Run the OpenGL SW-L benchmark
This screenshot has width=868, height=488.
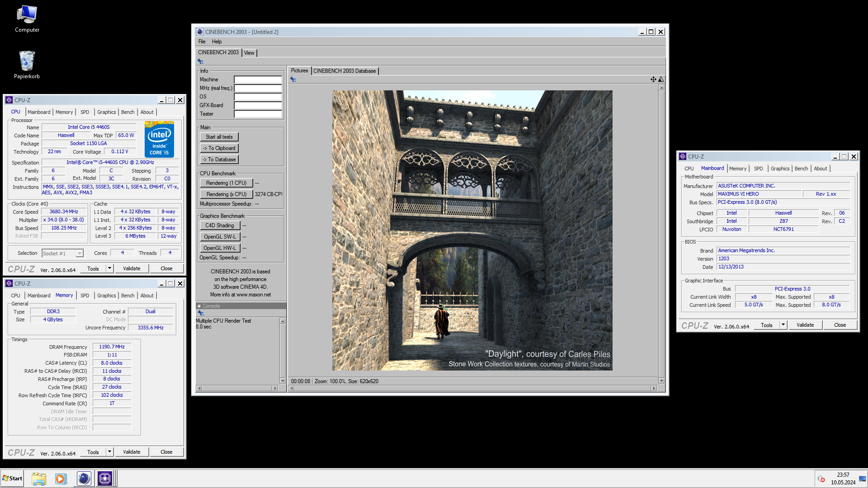point(219,237)
